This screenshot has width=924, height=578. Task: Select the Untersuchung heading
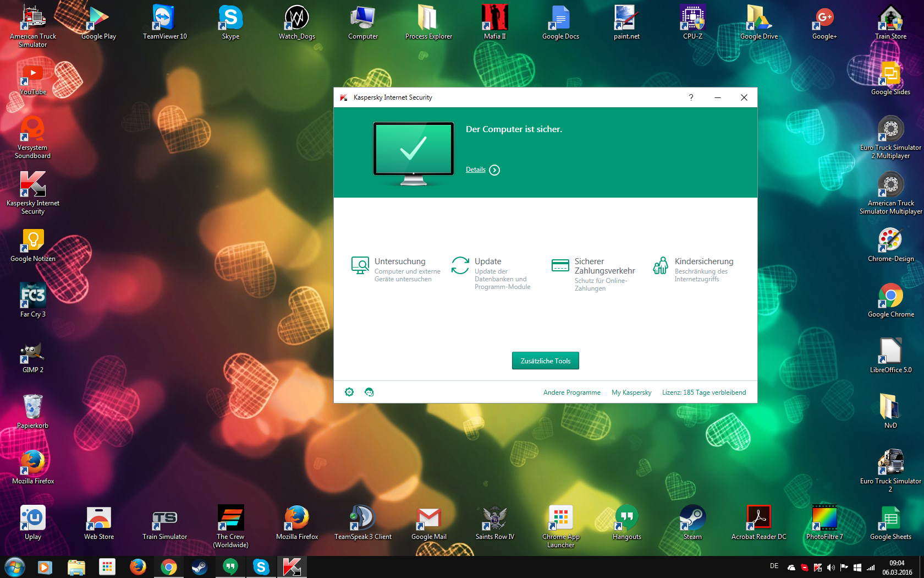coord(400,261)
